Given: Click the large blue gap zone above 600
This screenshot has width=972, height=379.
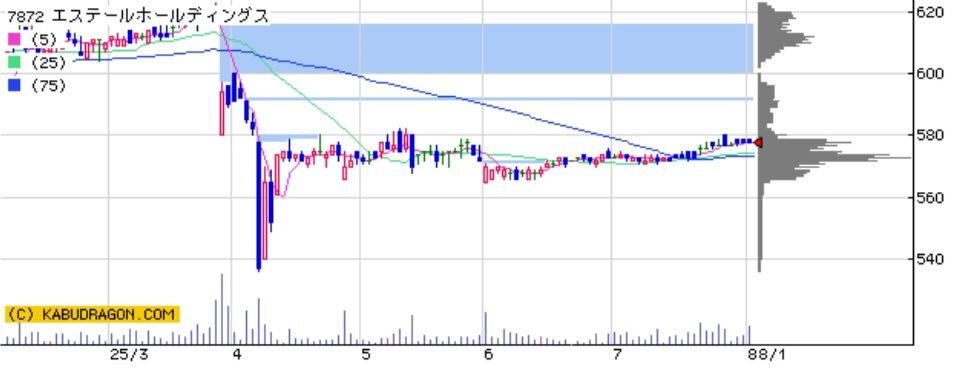Looking at the screenshot, I should [487, 48].
